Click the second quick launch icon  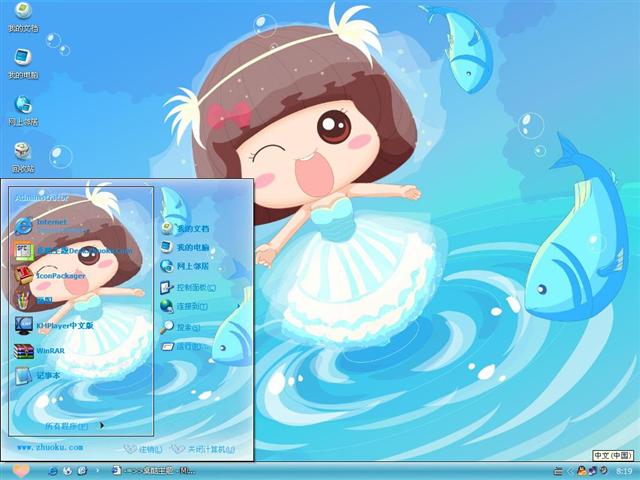pyautogui.click(x=68, y=471)
